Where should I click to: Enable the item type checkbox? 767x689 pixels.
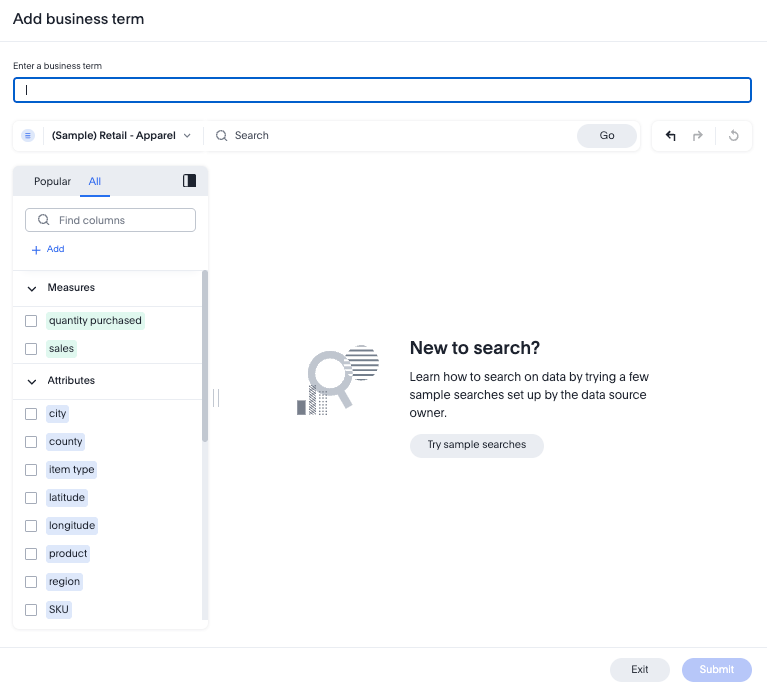point(31,470)
